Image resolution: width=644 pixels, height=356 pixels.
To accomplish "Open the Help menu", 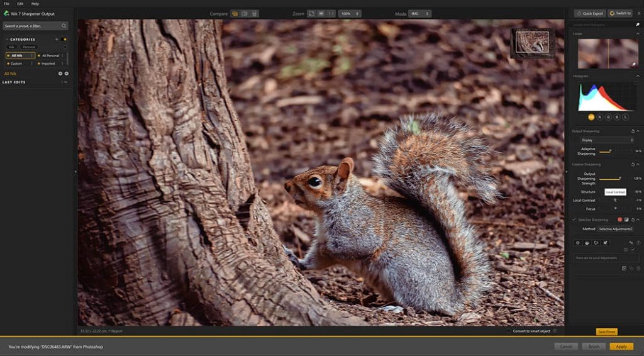I will click(x=35, y=4).
